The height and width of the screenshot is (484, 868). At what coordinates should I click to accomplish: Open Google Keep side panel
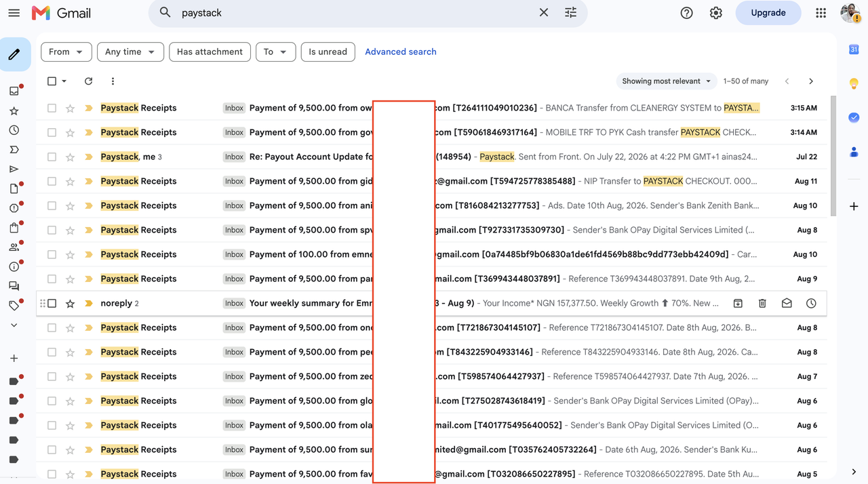pyautogui.click(x=854, y=83)
